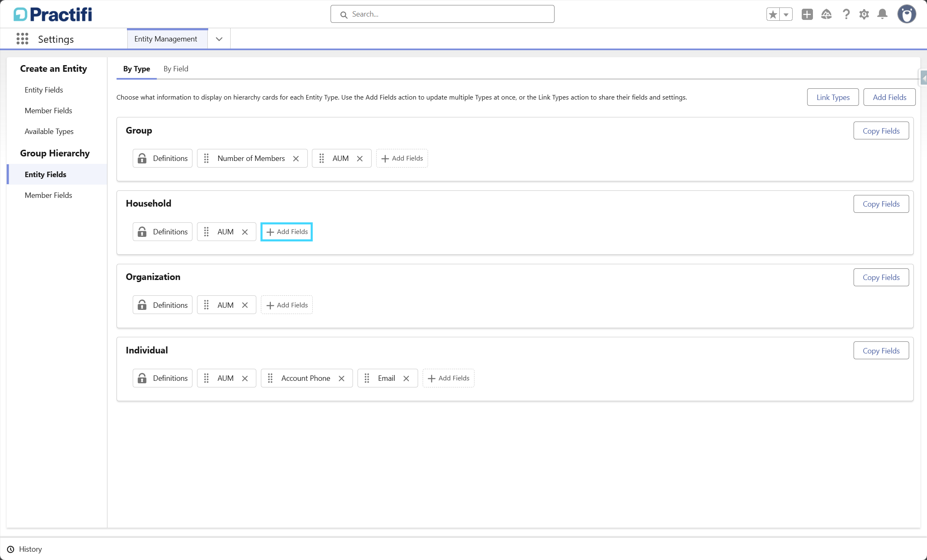Select Entity Fields under Group Hierarchy

click(57, 174)
